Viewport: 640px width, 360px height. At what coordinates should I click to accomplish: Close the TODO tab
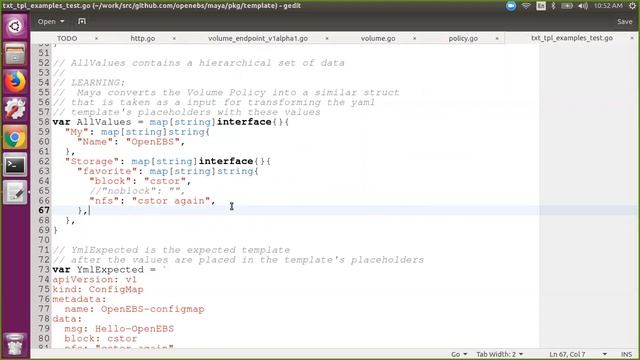[x=96, y=38]
